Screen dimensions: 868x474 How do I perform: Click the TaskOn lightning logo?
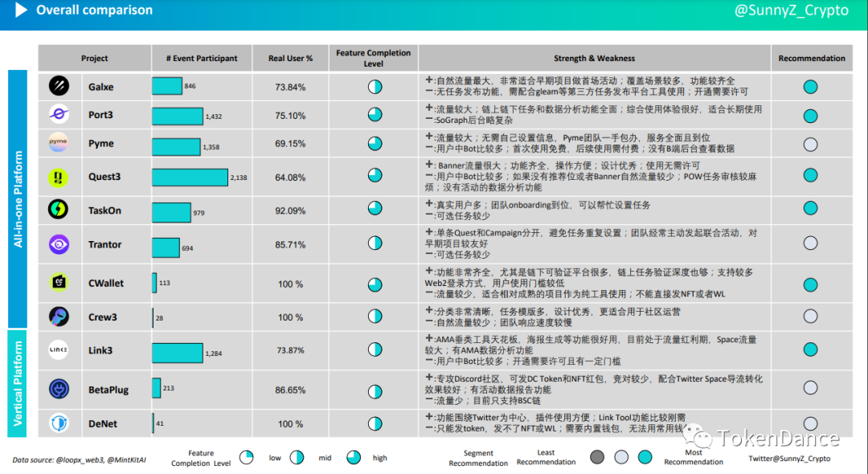[x=58, y=209]
